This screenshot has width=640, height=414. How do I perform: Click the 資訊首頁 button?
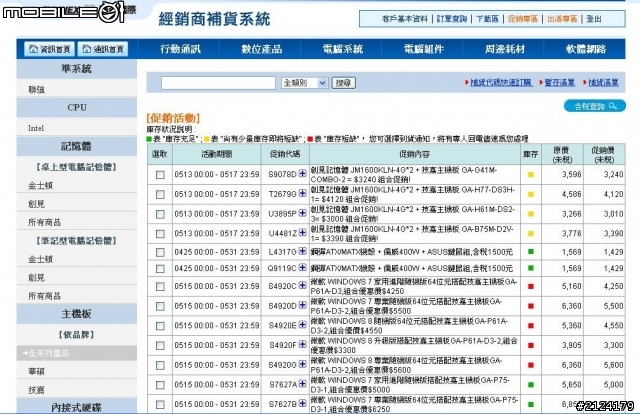tap(49, 49)
